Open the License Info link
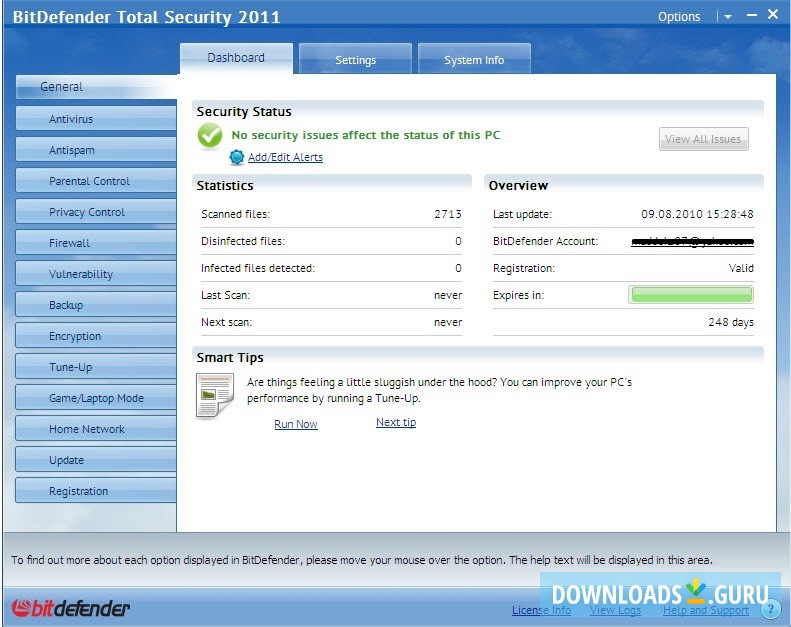The width and height of the screenshot is (791, 627). click(x=541, y=610)
